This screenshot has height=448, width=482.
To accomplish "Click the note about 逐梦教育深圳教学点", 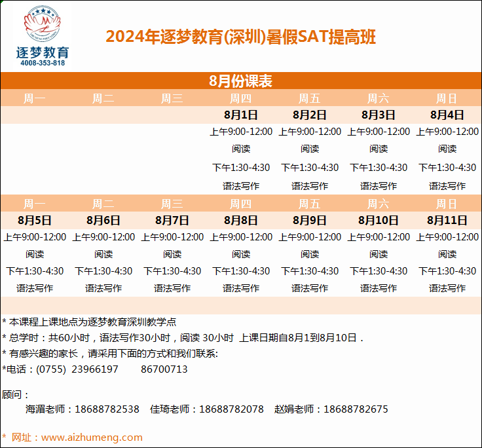I will [89, 322].
